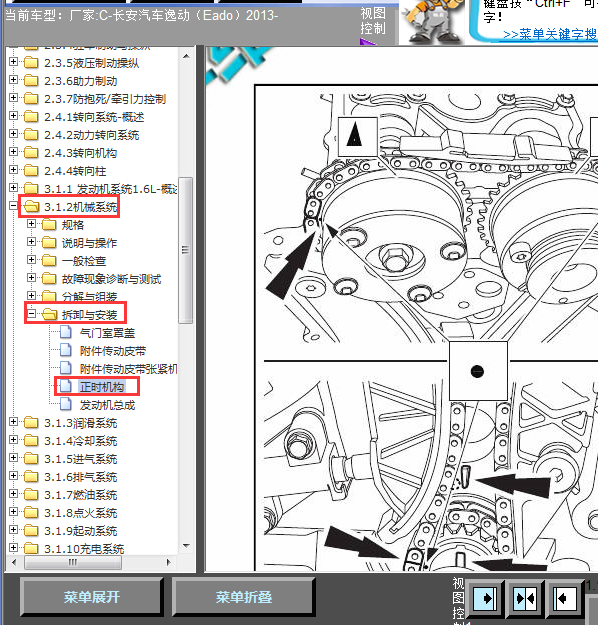Screen dimensions: 598x625
Task: Expand the 3.1.1 发动机系统1.6L node
Action: pos(14,187)
